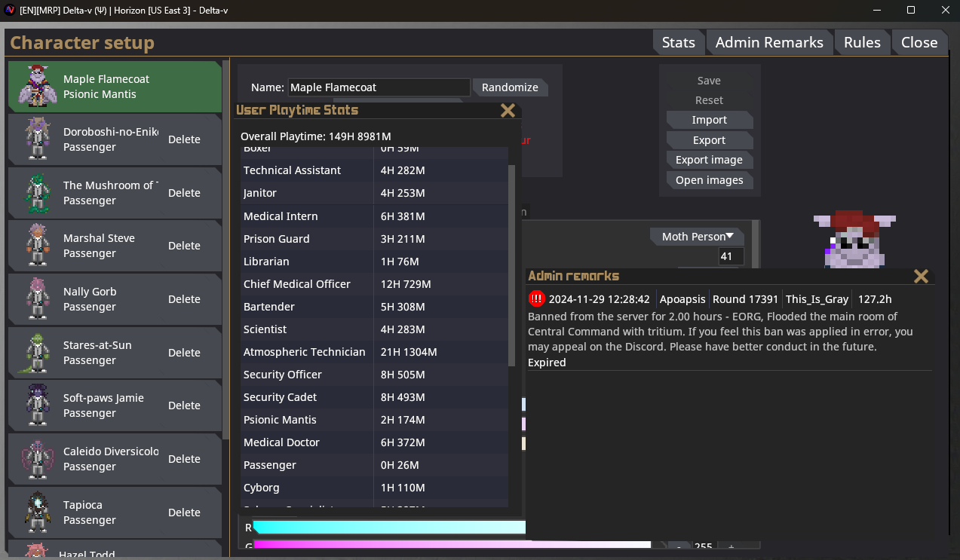
Task: Click the age field showing 41
Action: click(731, 256)
